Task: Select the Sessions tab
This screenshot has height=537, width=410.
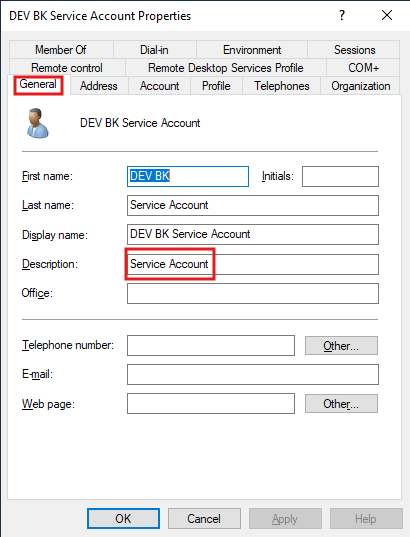Action: pos(354,50)
